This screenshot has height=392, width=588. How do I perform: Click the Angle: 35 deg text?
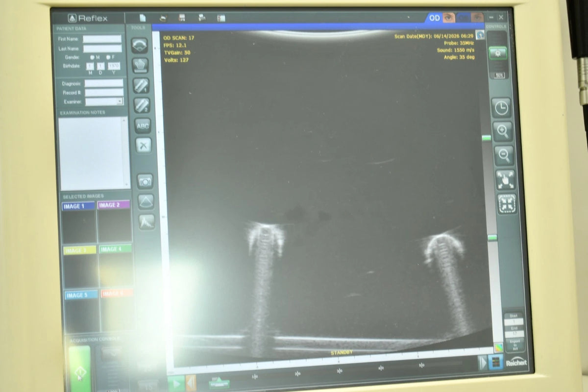coord(459,57)
